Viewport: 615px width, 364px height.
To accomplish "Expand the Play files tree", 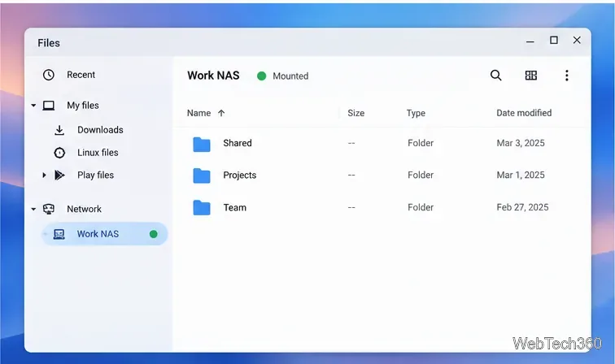I will point(44,175).
